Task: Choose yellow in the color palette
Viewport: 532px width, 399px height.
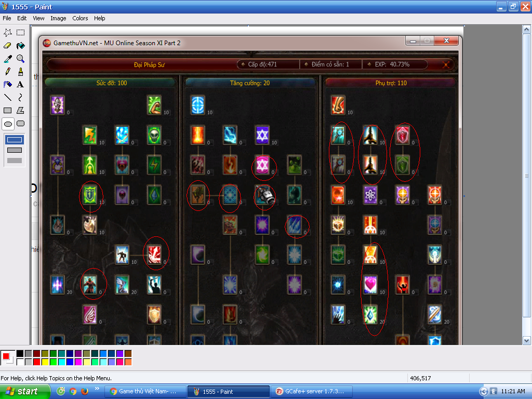Action: 45,362
